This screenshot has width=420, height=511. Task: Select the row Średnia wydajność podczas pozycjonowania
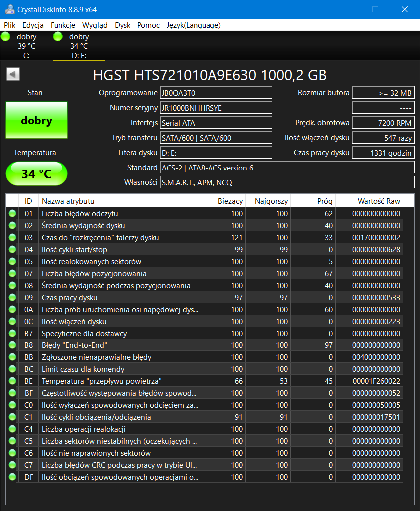pos(205,286)
